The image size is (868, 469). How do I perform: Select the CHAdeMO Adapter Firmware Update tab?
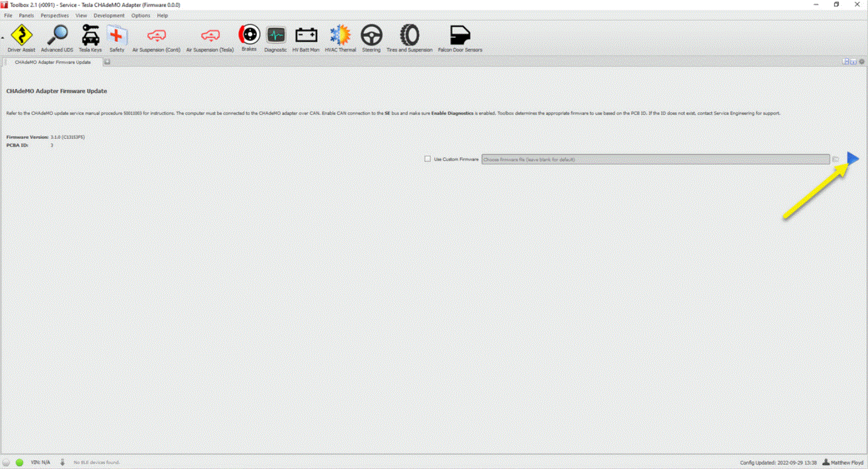pyautogui.click(x=53, y=62)
